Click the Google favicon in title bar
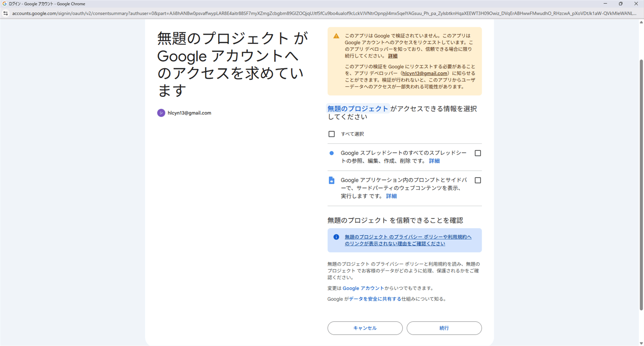Screen dimensions: 644x346 click(x=4, y=4)
